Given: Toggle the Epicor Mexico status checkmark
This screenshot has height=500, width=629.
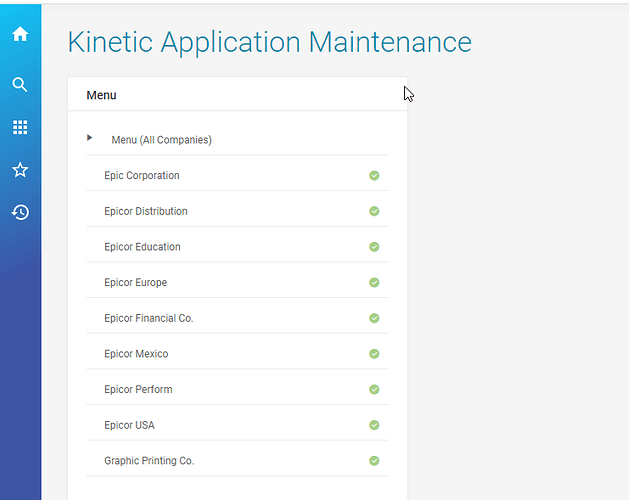Looking at the screenshot, I should click(x=374, y=354).
